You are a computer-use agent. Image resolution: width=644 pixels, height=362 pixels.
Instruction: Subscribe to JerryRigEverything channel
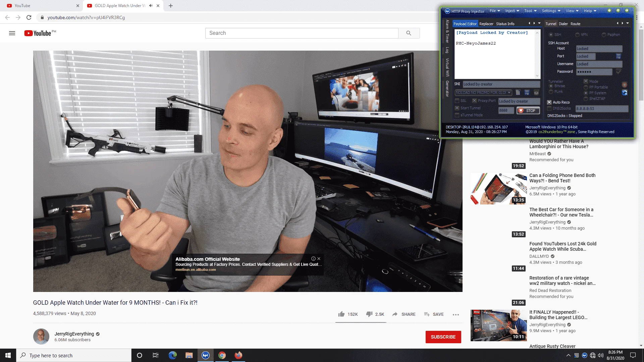click(x=443, y=337)
